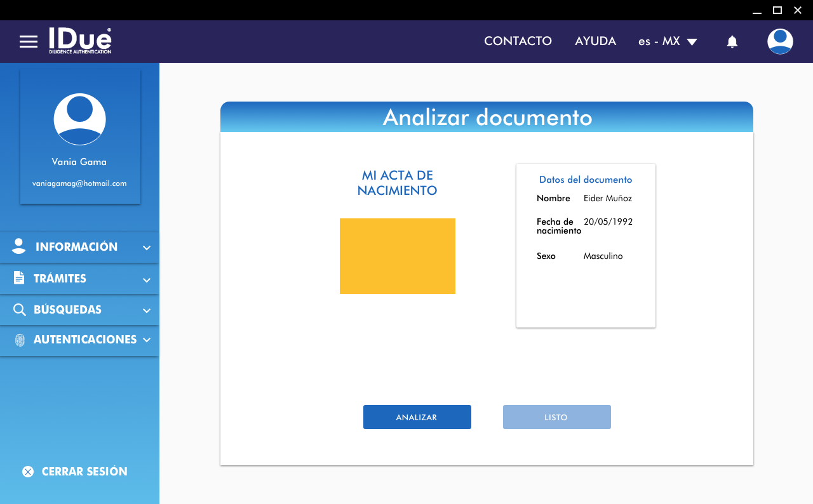Expand the Información section chevron
This screenshot has height=504, width=813.
click(147, 248)
